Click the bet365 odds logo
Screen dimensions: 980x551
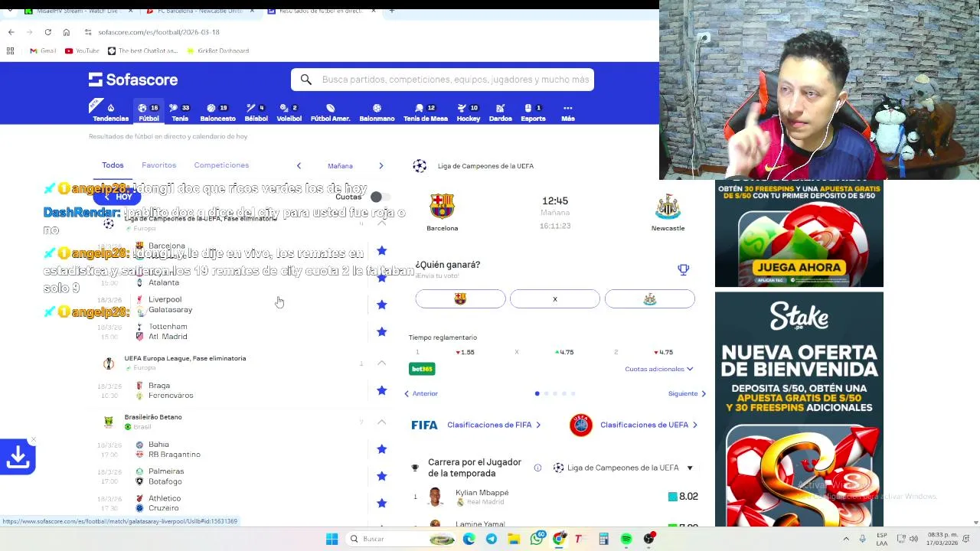pyautogui.click(x=422, y=369)
